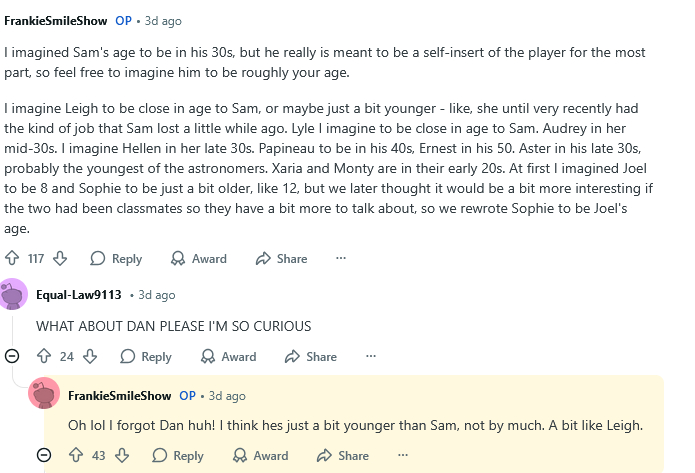
Task: Share Equal-Law9113's comment
Action: click(x=310, y=356)
